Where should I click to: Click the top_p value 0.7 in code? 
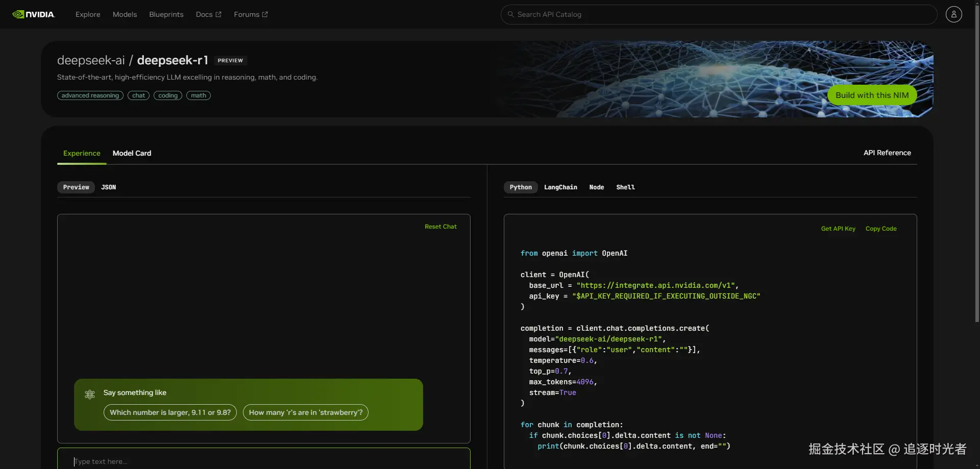(x=561, y=371)
